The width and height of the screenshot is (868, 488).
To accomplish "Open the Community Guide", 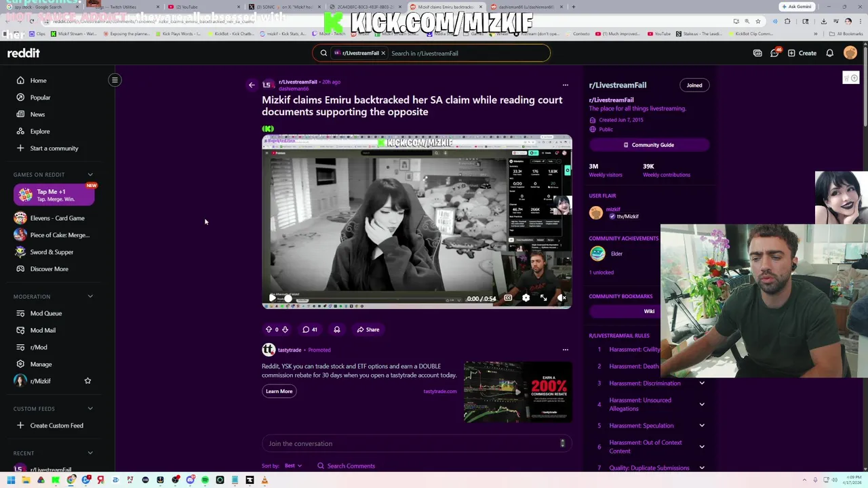I will pyautogui.click(x=649, y=145).
